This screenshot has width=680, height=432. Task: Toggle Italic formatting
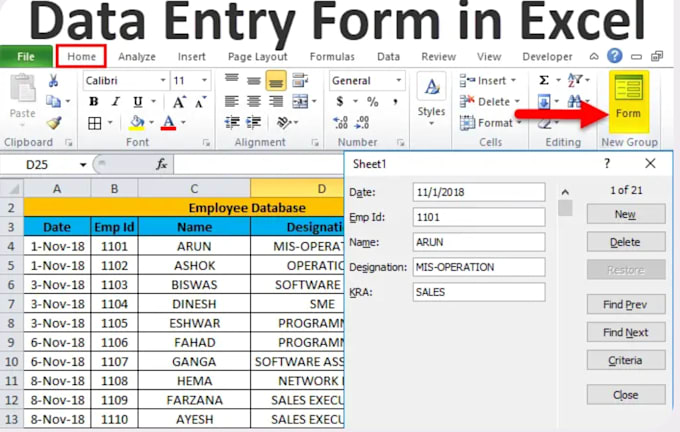point(115,102)
